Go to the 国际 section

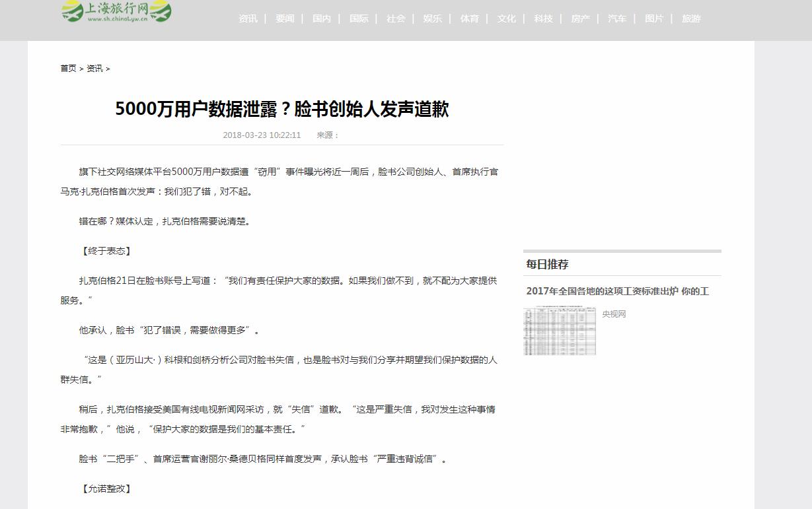click(x=359, y=18)
